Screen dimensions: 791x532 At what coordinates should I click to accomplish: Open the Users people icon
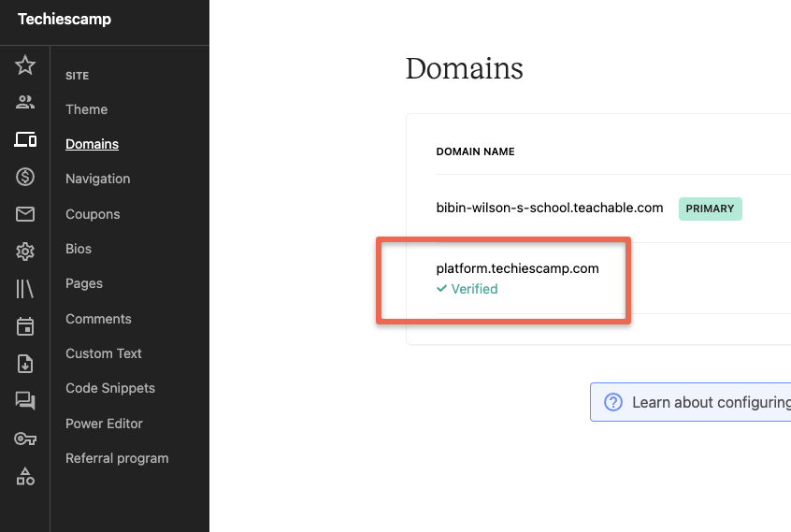pyautogui.click(x=24, y=102)
